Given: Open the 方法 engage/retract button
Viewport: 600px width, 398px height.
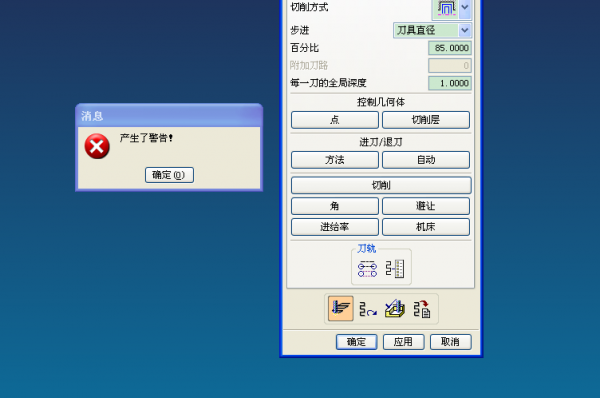Looking at the screenshot, I should (x=335, y=160).
